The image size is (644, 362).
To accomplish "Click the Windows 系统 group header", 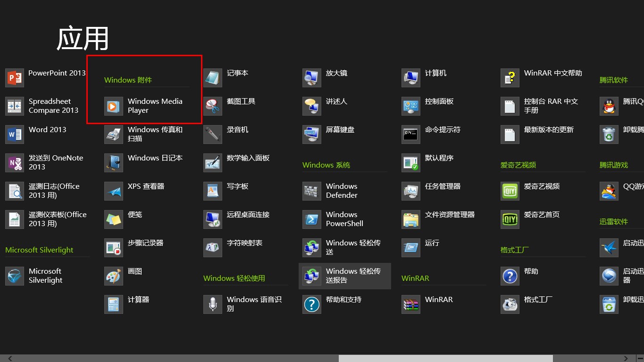I will [326, 165].
